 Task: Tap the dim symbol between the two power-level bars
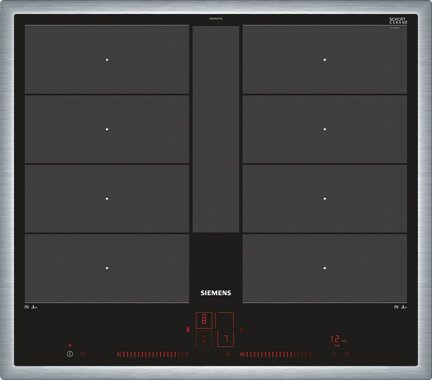point(228,355)
